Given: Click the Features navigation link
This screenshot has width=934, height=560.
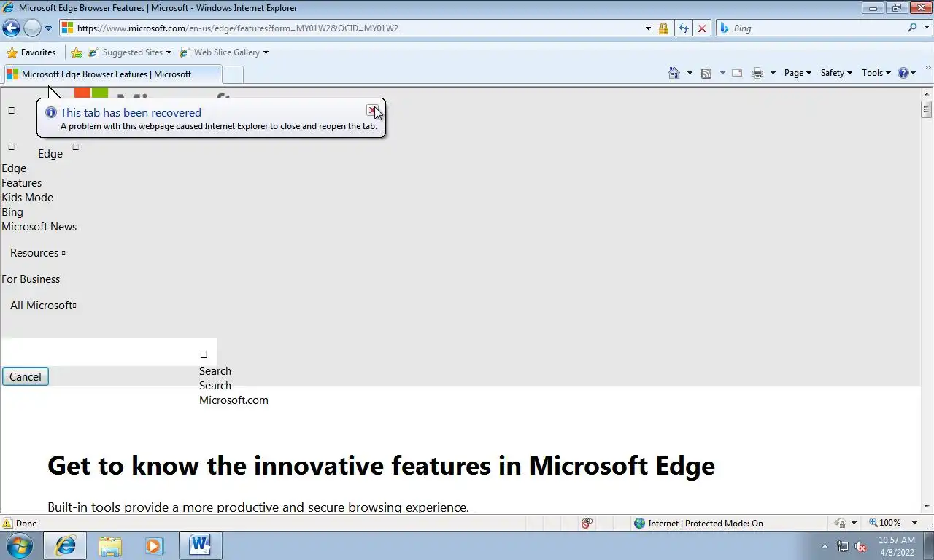Looking at the screenshot, I should point(21,183).
